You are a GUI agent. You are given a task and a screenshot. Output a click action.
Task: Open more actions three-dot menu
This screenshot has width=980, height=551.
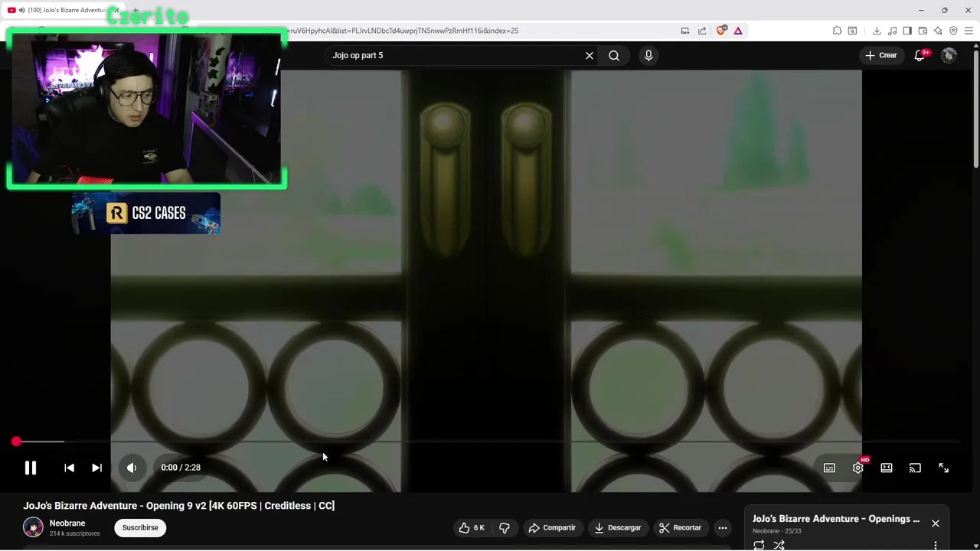click(x=723, y=527)
